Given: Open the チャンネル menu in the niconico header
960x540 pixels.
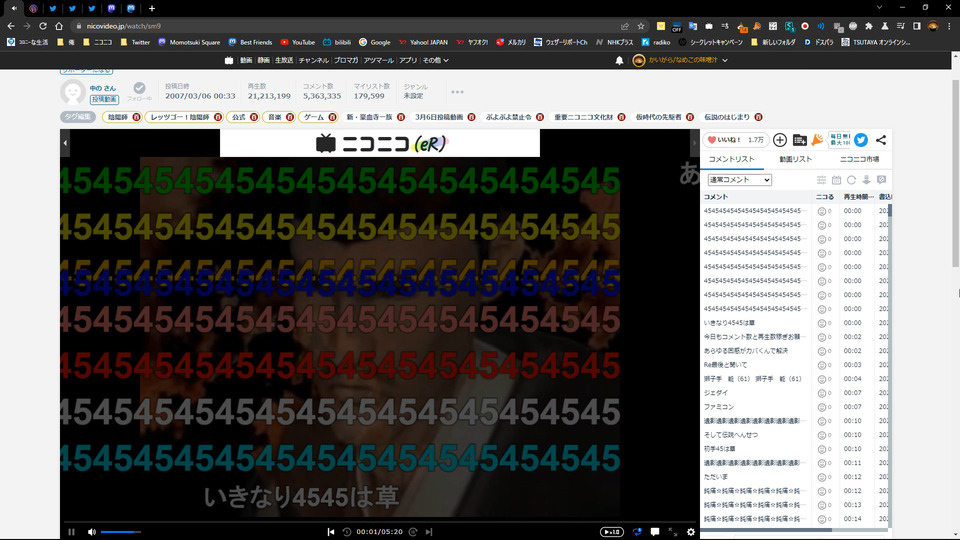Looking at the screenshot, I should [x=313, y=61].
